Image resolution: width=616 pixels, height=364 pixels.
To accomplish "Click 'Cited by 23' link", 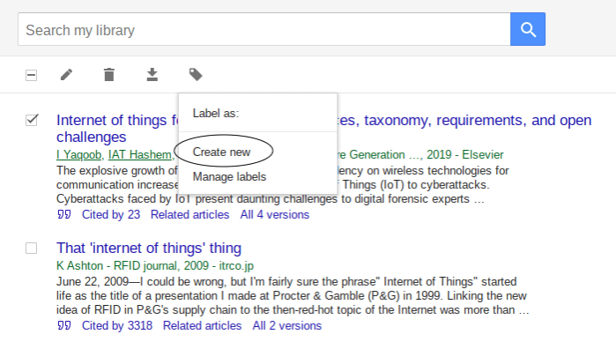I will (x=110, y=214).
